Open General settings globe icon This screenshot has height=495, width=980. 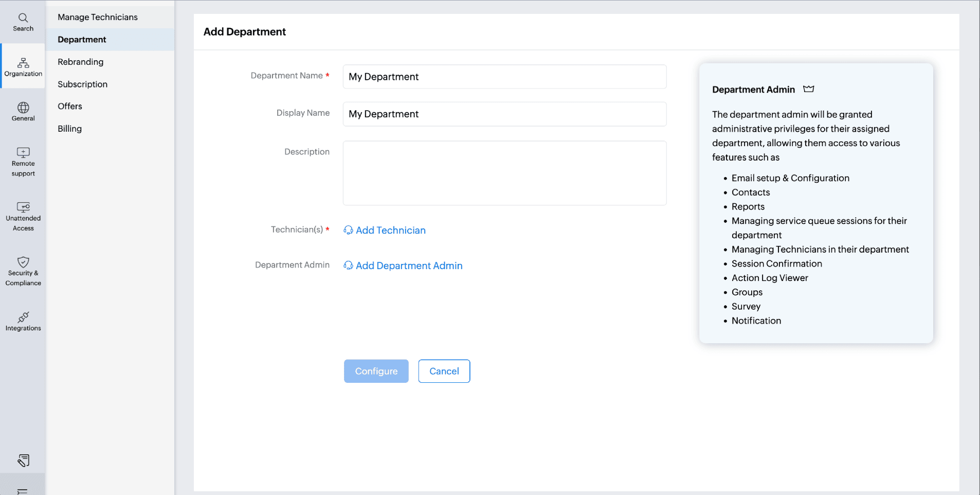pos(23,111)
